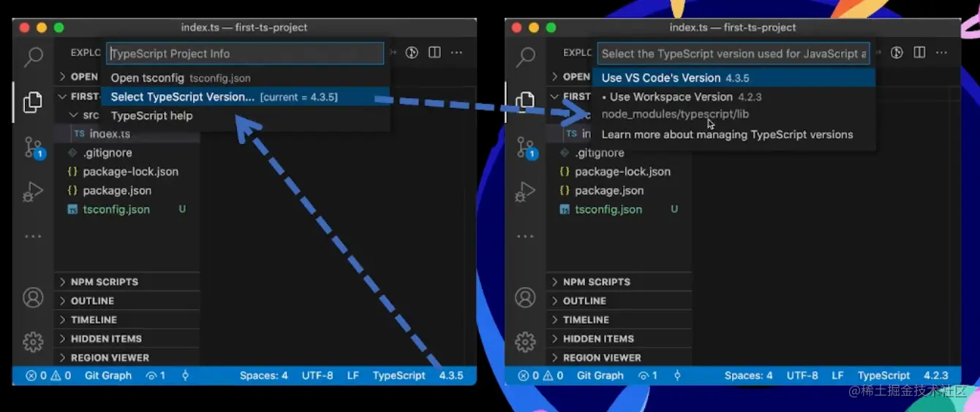Image resolution: width=980 pixels, height=412 pixels.
Task: Open Run and Debug icon in left window
Action: click(x=33, y=192)
